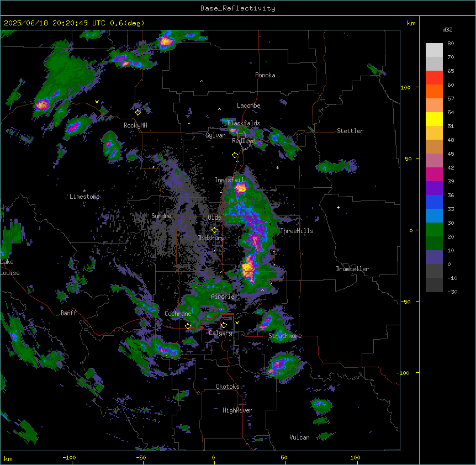Click the Innisfail city label
The width and height of the screenshot is (476, 465).
[x=229, y=180]
